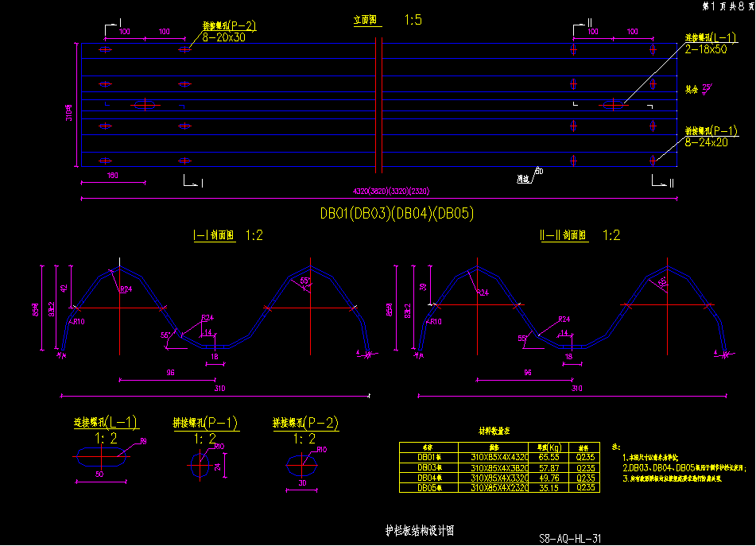Click the 96 dimension under section I-I

coord(147,373)
